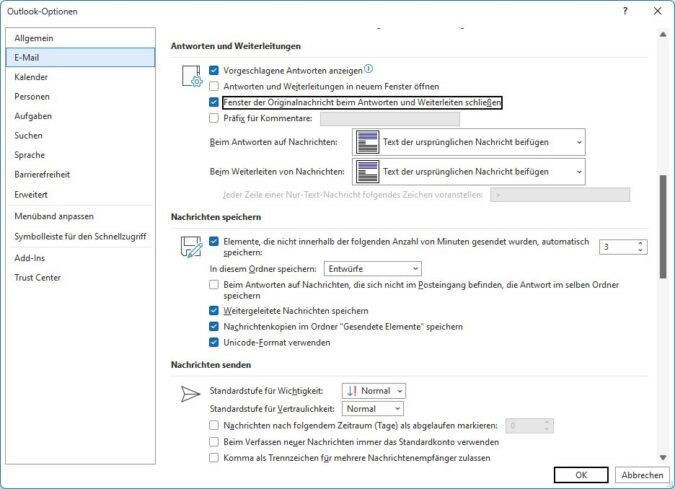Open Add-Ins page
This screenshot has height=489, width=675.
click(81, 258)
